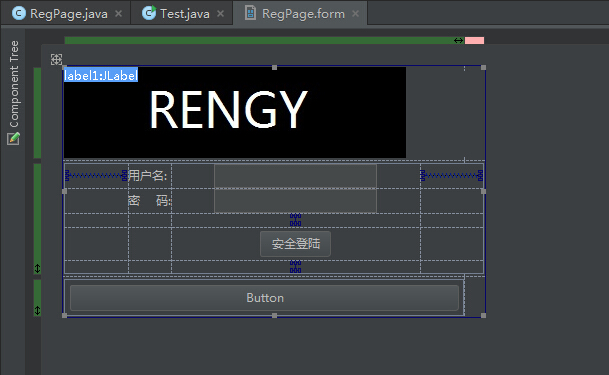Select the right horizontal spacer

452,176
